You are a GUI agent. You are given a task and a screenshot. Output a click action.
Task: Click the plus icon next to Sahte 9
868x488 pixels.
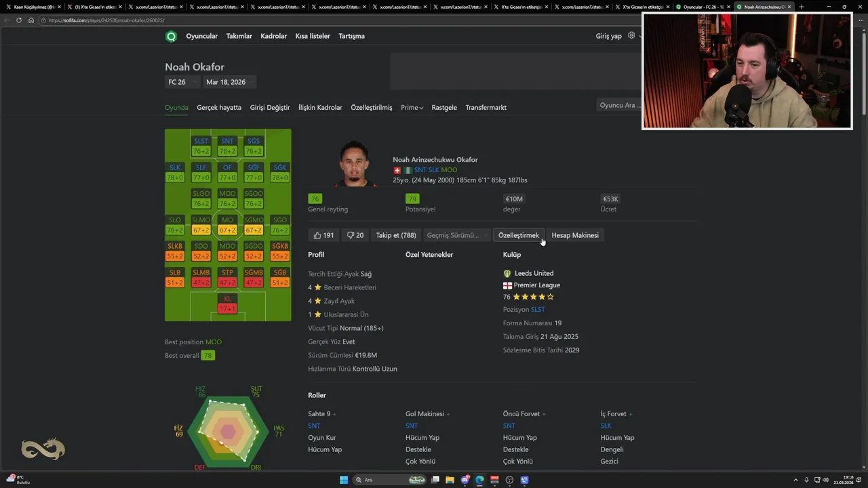tap(334, 414)
